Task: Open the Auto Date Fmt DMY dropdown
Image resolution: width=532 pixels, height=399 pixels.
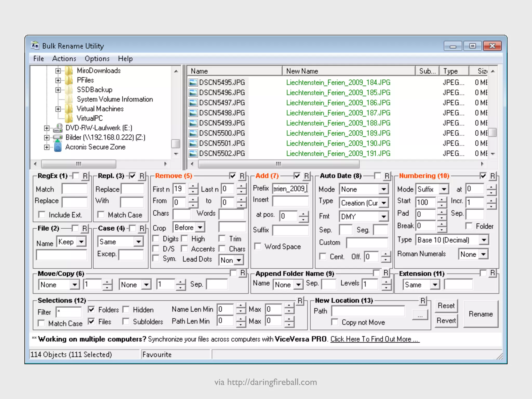Action: coord(383,216)
